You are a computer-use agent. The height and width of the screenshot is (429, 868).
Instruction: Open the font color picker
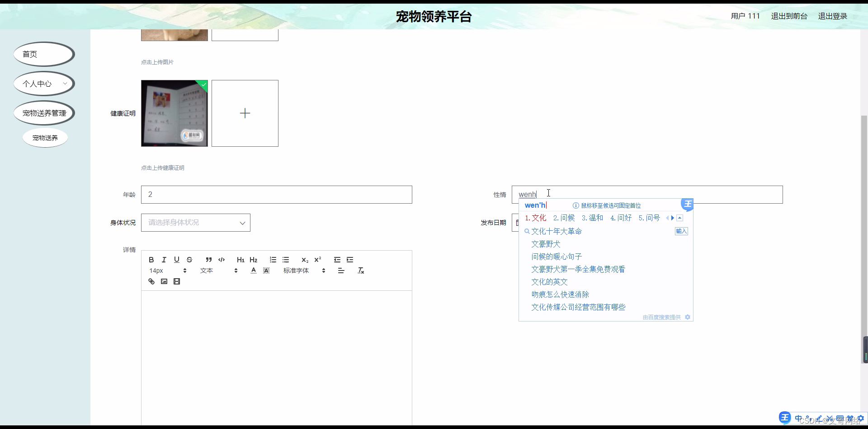tap(254, 270)
